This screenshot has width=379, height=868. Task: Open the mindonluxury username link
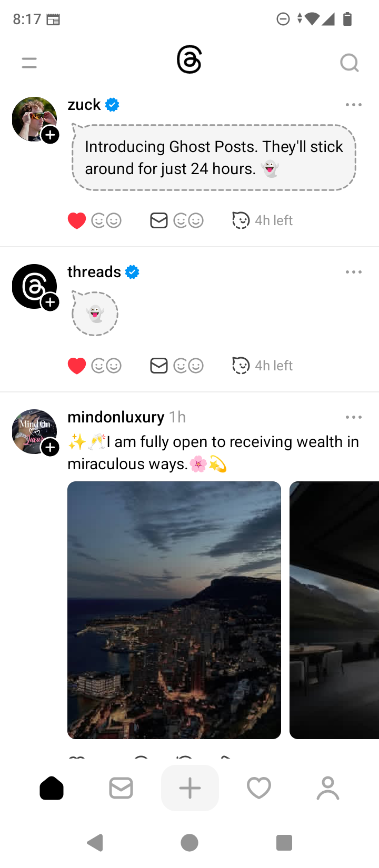116,417
